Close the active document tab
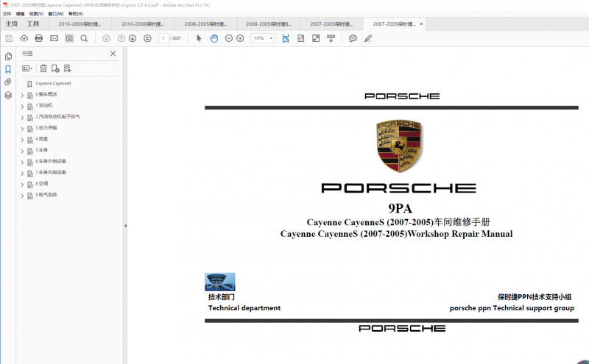 coord(421,24)
